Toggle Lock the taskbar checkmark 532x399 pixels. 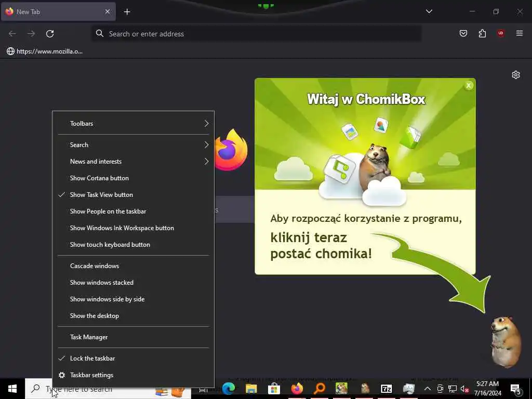134,358
